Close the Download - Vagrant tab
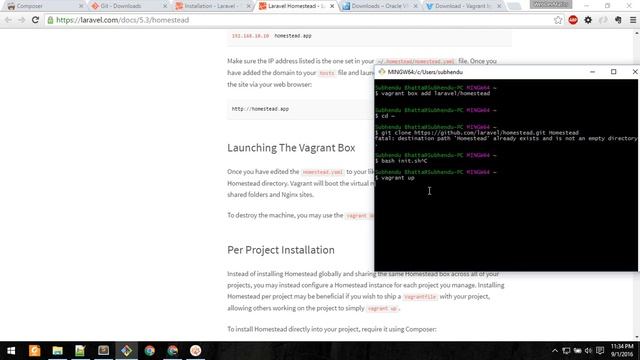This screenshot has width=640, height=360. (x=499, y=6)
